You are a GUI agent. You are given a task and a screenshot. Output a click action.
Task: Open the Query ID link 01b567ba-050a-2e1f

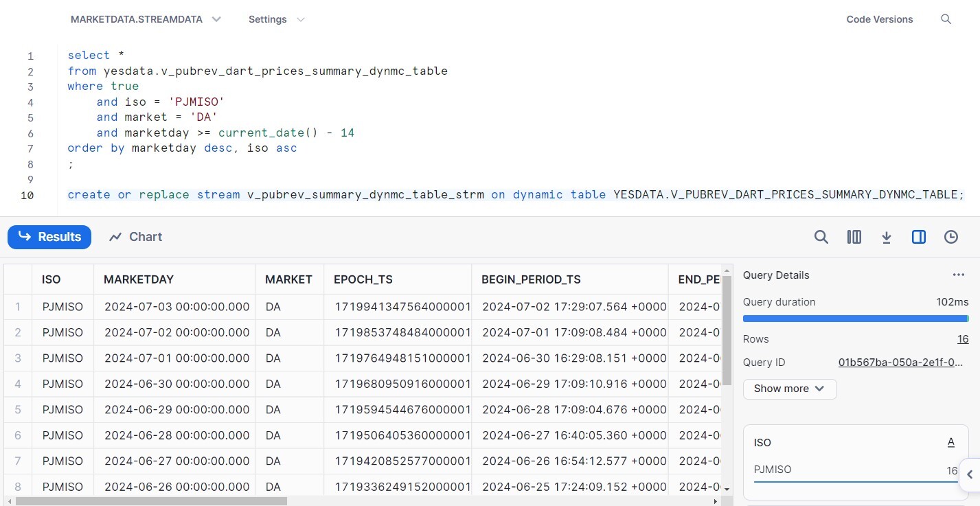click(x=901, y=363)
